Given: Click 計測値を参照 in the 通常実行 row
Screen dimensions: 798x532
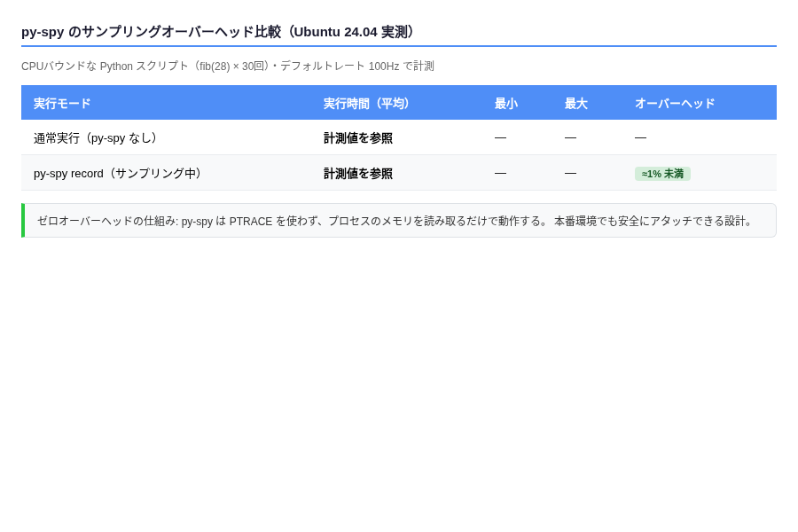Looking at the screenshot, I should 358,138.
